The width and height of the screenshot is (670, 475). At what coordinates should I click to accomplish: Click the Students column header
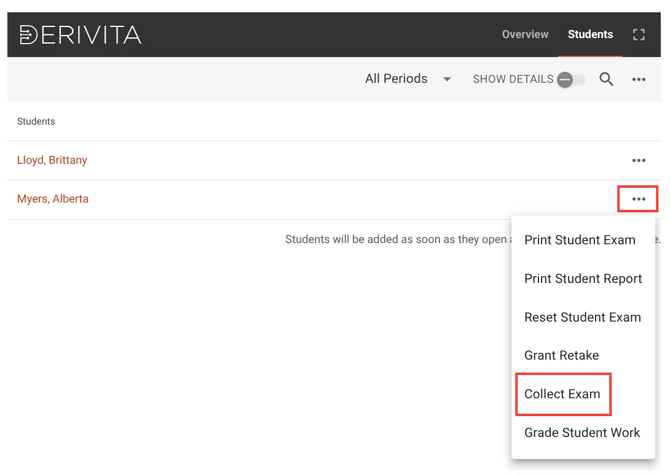click(36, 121)
